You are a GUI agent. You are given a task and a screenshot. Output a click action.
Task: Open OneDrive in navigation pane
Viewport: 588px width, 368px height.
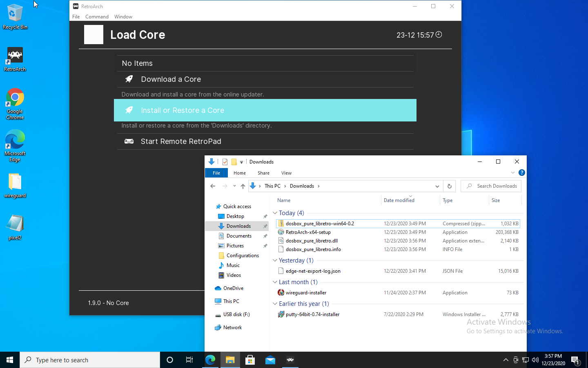(233, 288)
